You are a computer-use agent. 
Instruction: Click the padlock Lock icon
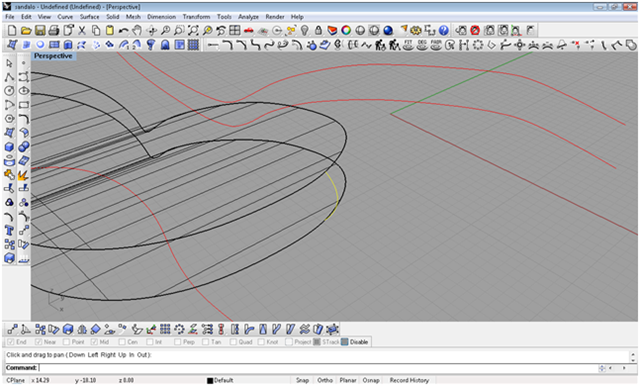(x=319, y=30)
